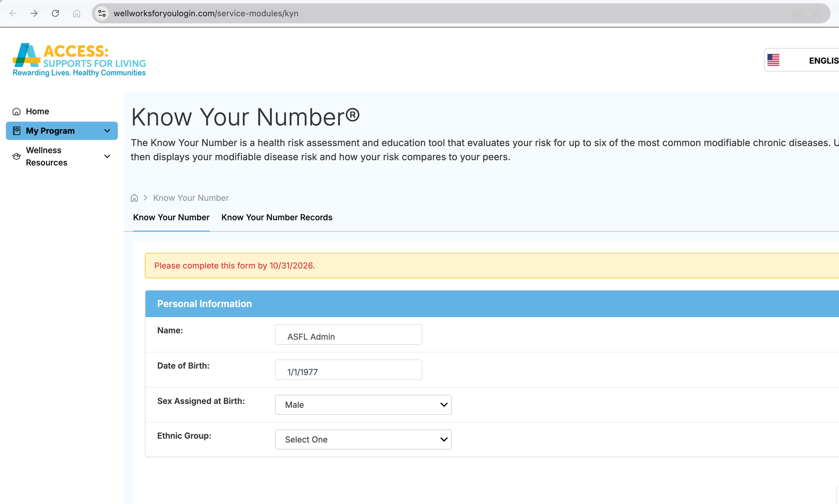Reload the page with refresh icon
Screen dimensions: 839x504
pyautogui.click(x=55, y=13)
